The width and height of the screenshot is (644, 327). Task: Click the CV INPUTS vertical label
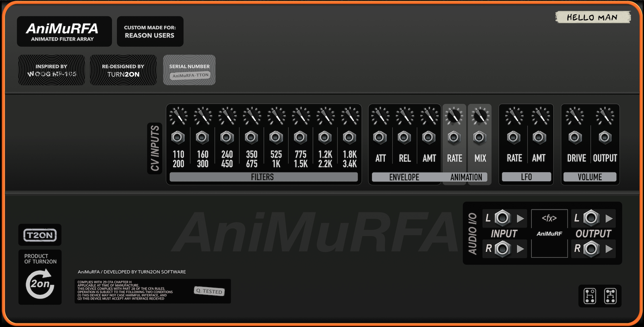click(155, 148)
